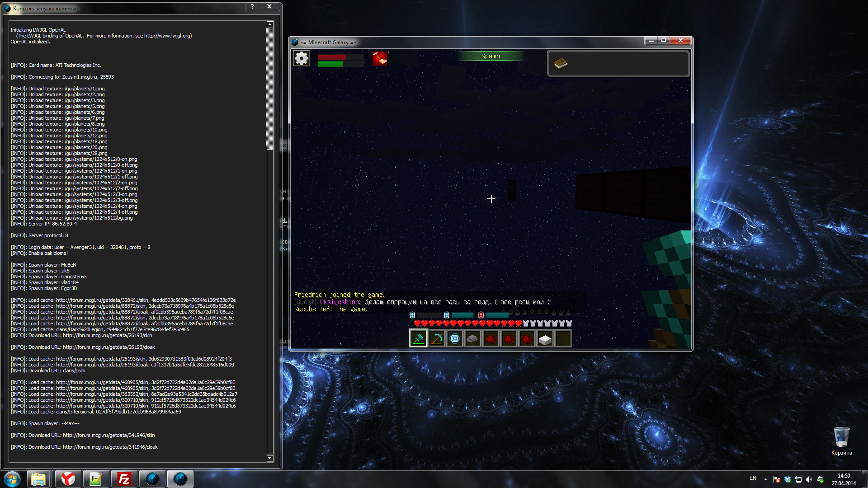Click the green stamina bar below the health bar
Image resolution: width=868 pixels, height=488 pixels.
pyautogui.click(x=341, y=64)
